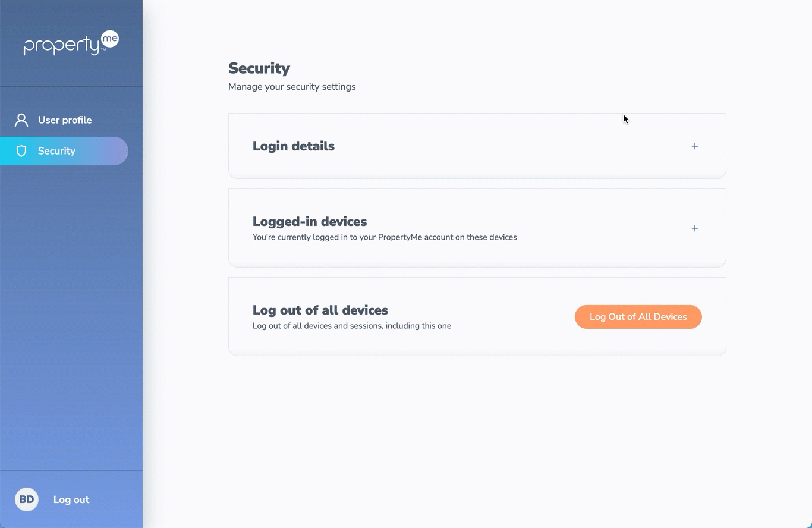Image resolution: width=812 pixels, height=528 pixels.
Task: Expand Logged-in devices with plus icon
Action: click(x=695, y=228)
